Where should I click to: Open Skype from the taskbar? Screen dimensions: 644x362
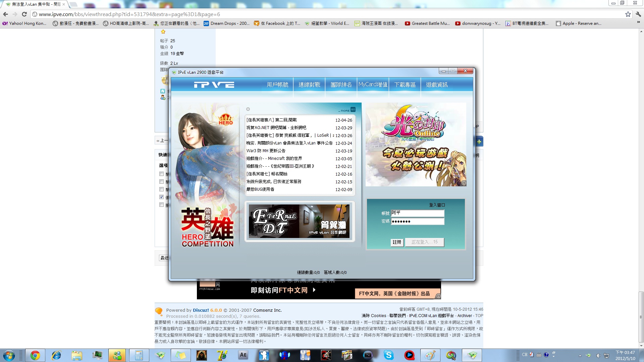pos(388,355)
